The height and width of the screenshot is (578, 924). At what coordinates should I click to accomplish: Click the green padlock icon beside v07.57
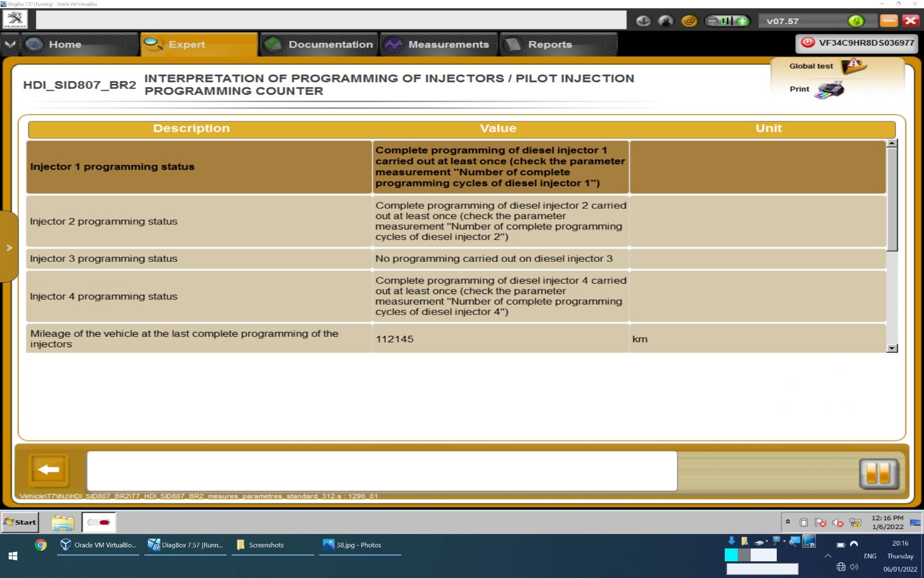tap(856, 21)
